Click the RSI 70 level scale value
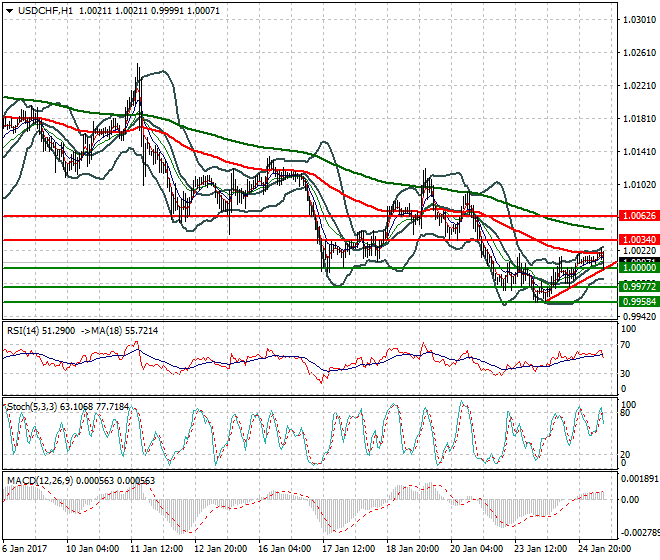Screen dimensions: 660x560 [626, 345]
